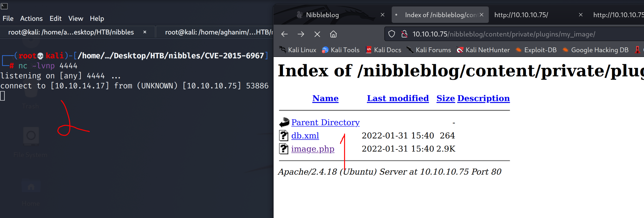Viewport: 644px width, 218px height.
Task: Sort listing by Last modified
Action: coord(398,98)
